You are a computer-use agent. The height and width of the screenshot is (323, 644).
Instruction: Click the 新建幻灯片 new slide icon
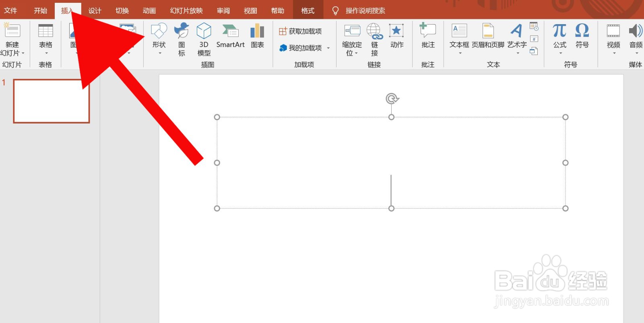coord(12,31)
